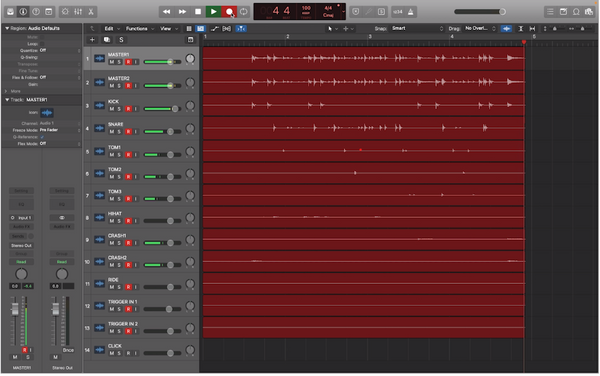
Task: Toggle Count-in 1234 button
Action: click(x=398, y=12)
